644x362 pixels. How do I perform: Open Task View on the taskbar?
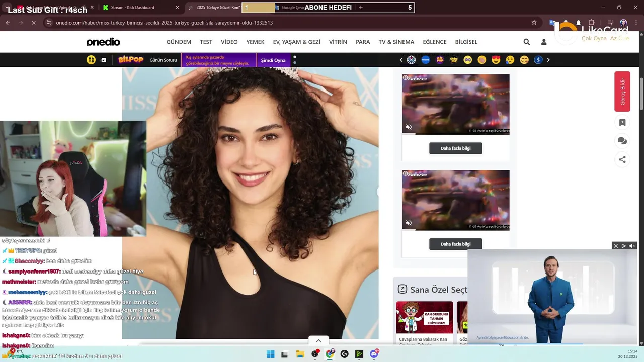(x=284, y=354)
